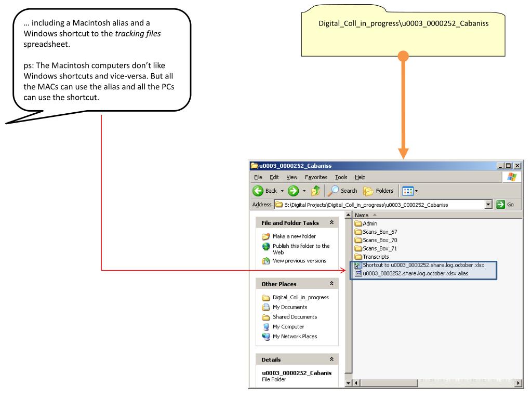Viewport: 532px width, 399px height.
Task: Click the View previous versions icon
Action: [x=265, y=261]
